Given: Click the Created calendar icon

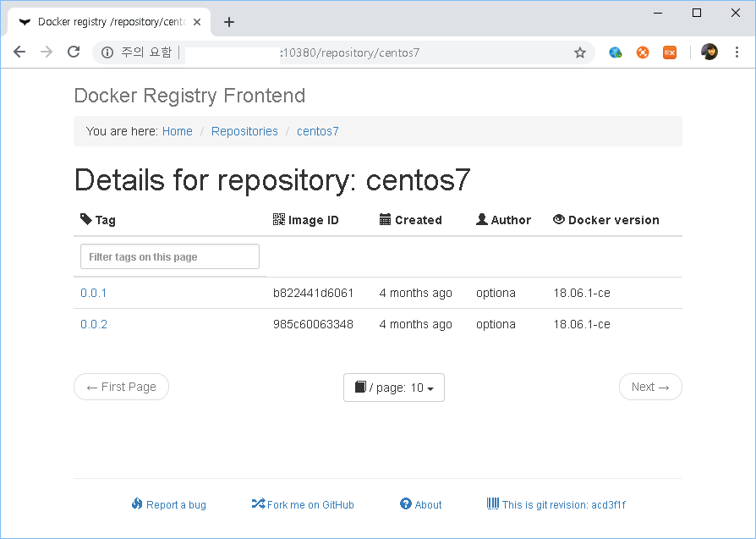Looking at the screenshot, I should click(x=385, y=219).
